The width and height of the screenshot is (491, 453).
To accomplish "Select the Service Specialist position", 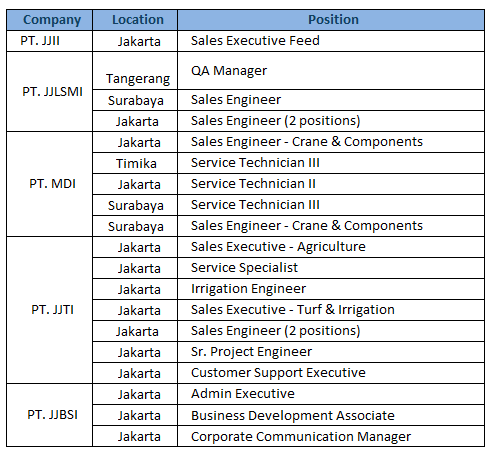I will coord(331,268).
